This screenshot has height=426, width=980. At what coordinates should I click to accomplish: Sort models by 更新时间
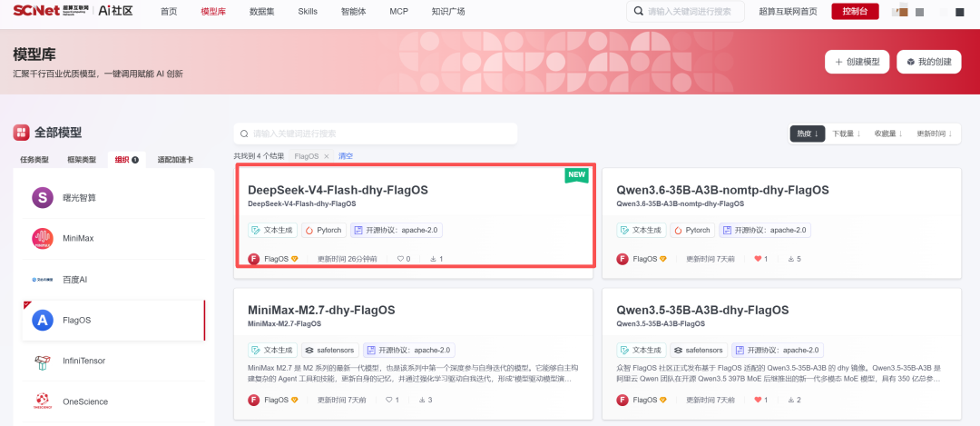pos(935,134)
